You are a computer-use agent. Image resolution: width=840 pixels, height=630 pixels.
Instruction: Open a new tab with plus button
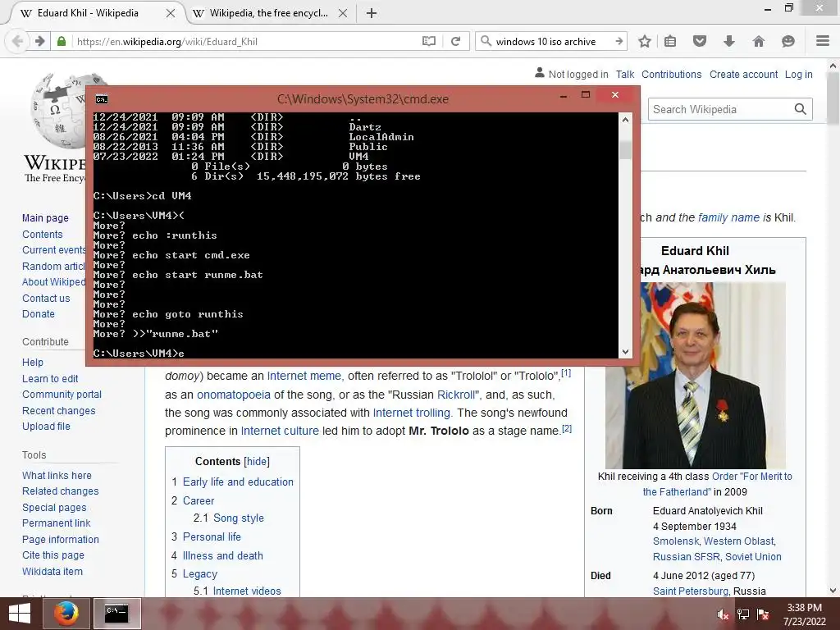372,13
